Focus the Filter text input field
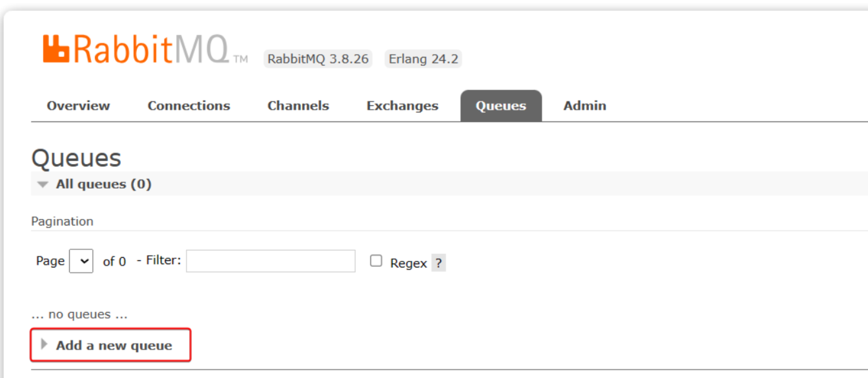Image resolution: width=868 pixels, height=378 pixels. pyautogui.click(x=271, y=261)
